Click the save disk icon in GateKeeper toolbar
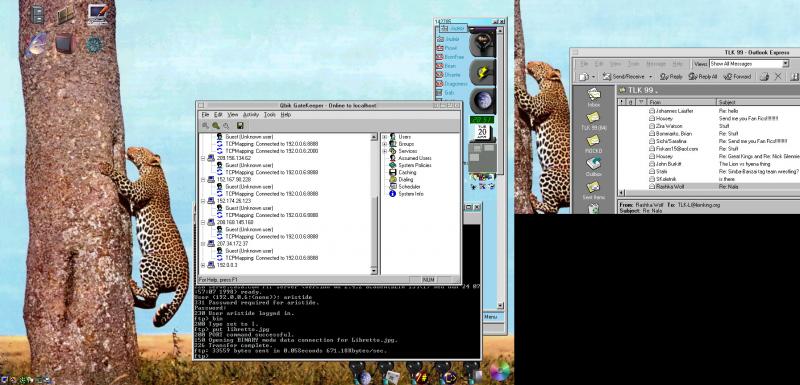 240,125
